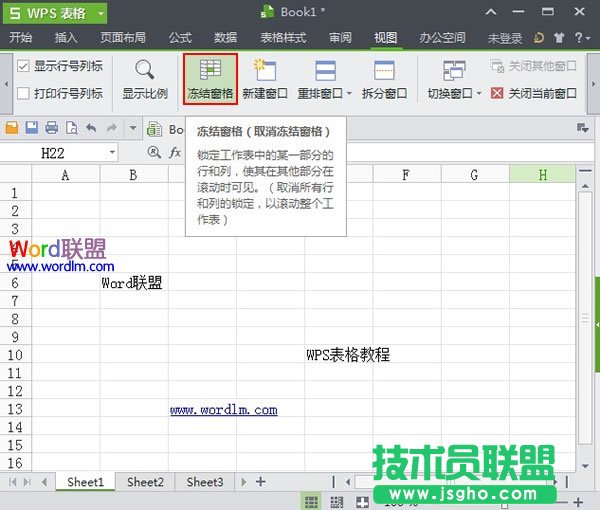Create a new window (新建窗口)

pos(265,79)
